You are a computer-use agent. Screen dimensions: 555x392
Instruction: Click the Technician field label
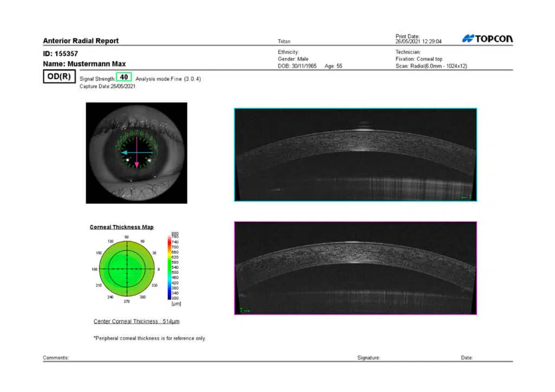[x=408, y=52]
